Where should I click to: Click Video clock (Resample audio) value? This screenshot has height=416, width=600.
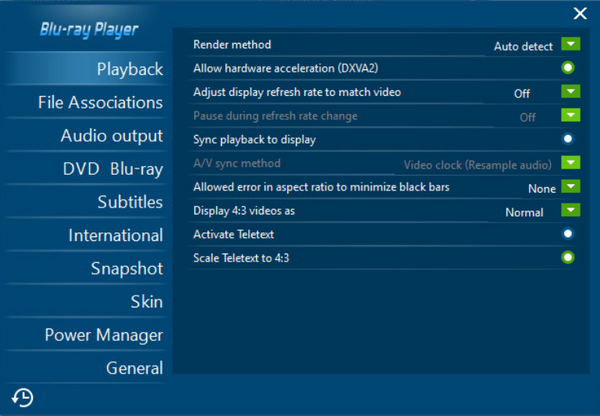[478, 165]
